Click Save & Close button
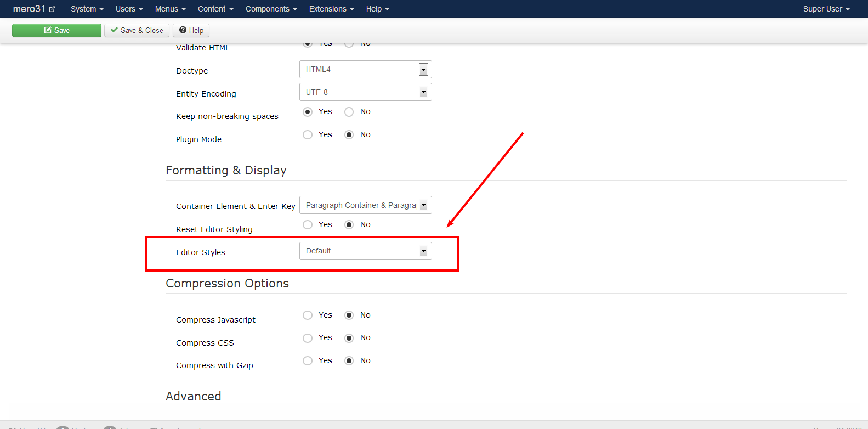The width and height of the screenshot is (868, 429). [137, 31]
